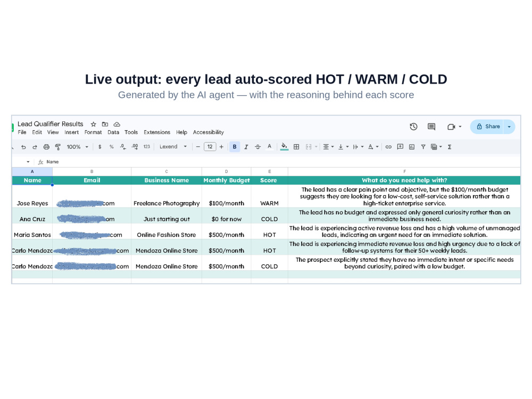This screenshot has height=399, width=532.
Task: Create a filter
Action: pos(423,147)
